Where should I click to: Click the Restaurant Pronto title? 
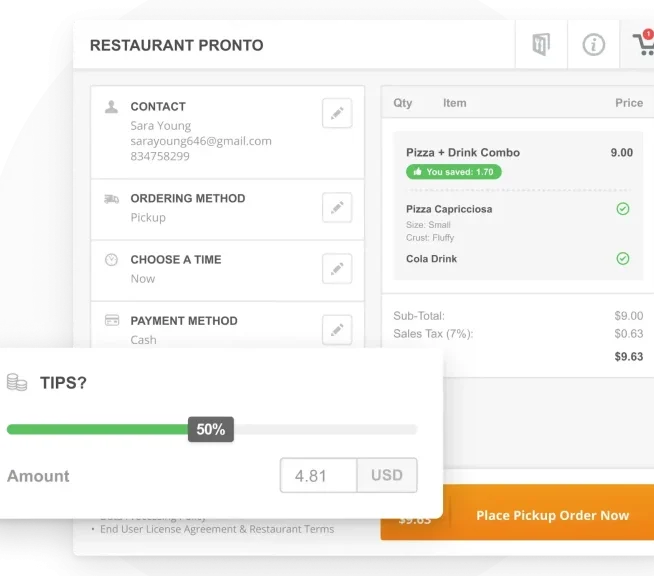point(176,45)
